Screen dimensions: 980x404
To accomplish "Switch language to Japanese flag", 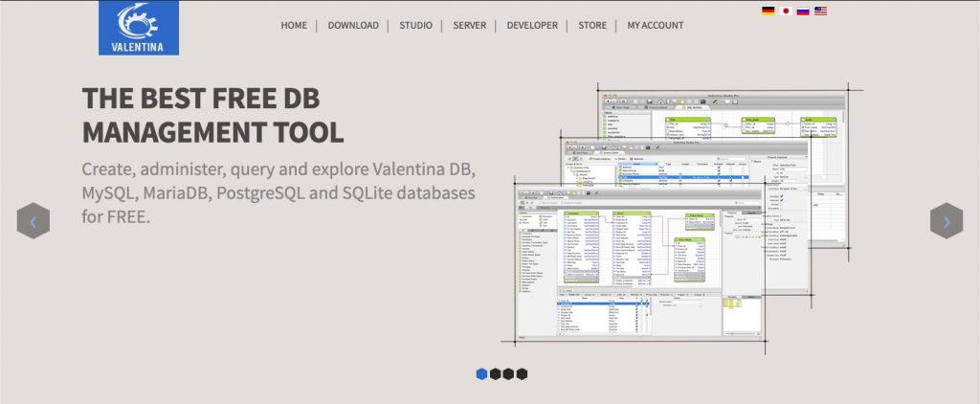I will [x=786, y=11].
